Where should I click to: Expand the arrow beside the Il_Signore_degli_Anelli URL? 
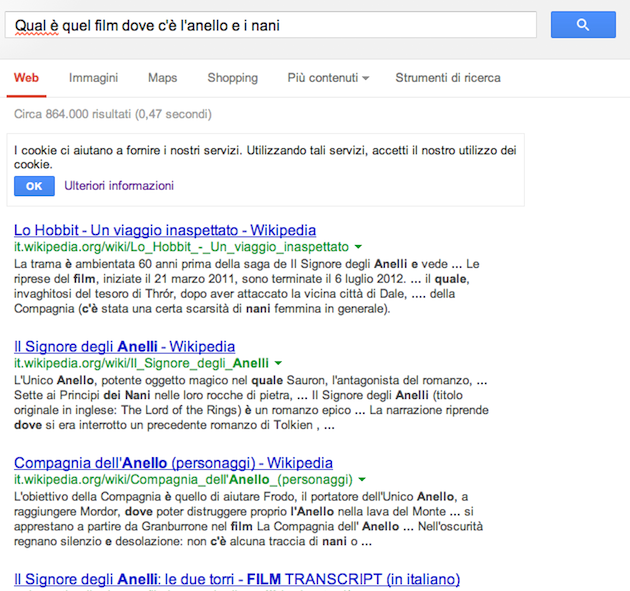(278, 363)
